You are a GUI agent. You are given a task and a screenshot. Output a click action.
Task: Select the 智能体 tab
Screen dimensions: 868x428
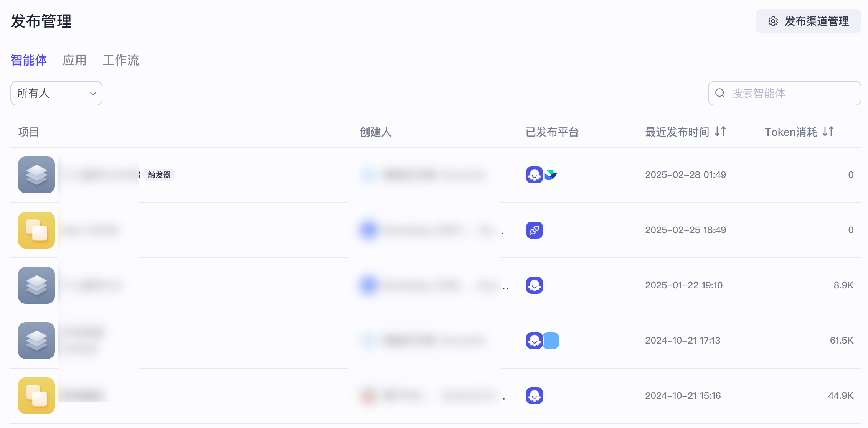[29, 60]
